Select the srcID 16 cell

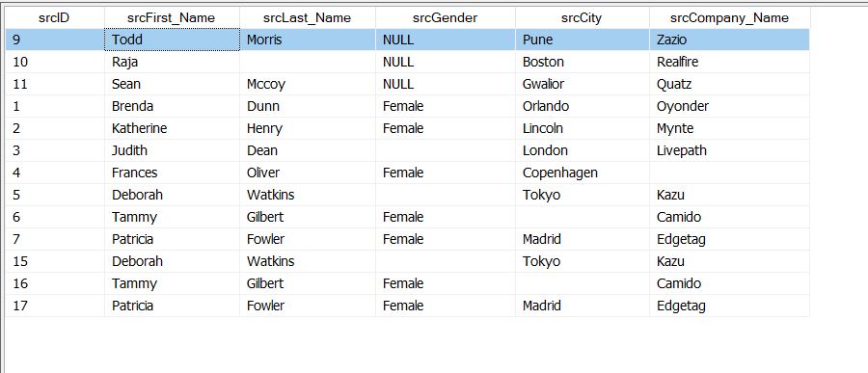[54, 283]
